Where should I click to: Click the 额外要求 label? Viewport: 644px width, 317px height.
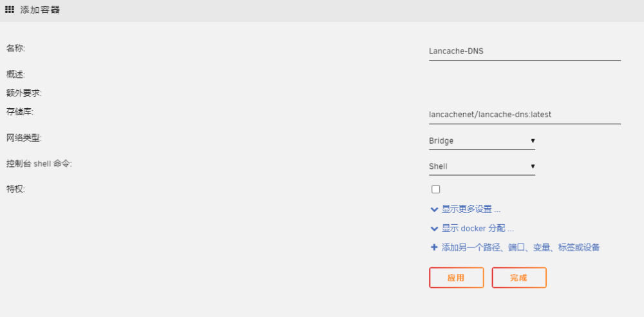click(24, 93)
